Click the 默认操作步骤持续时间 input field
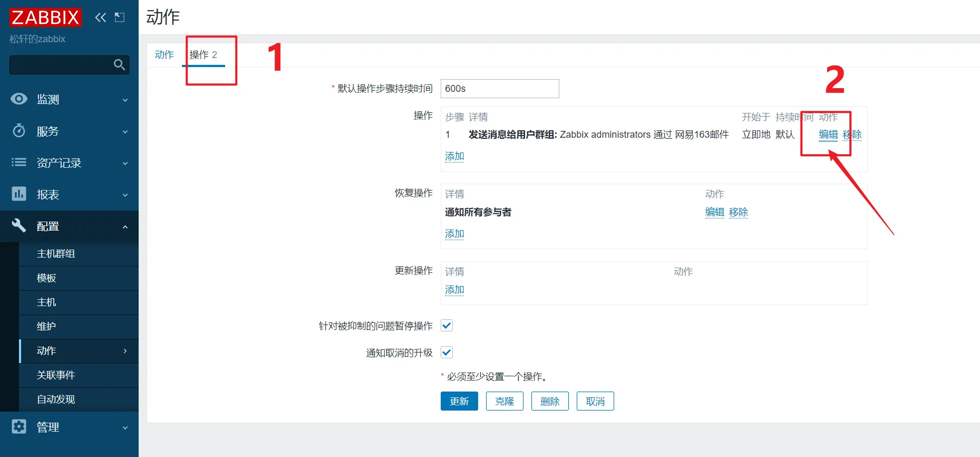Viewport: 980px width, 457px height. pyautogui.click(x=499, y=89)
